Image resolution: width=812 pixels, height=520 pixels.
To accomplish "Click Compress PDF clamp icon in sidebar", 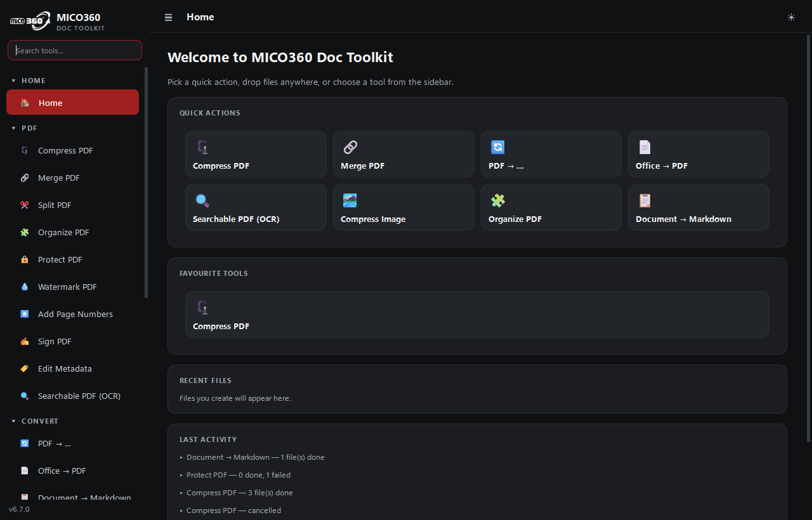I will 25,151.
